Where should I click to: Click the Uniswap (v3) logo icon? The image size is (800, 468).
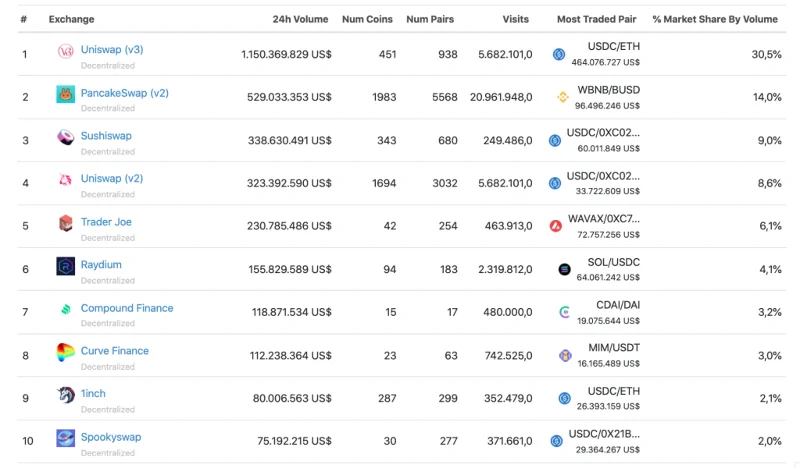pyautogui.click(x=65, y=51)
